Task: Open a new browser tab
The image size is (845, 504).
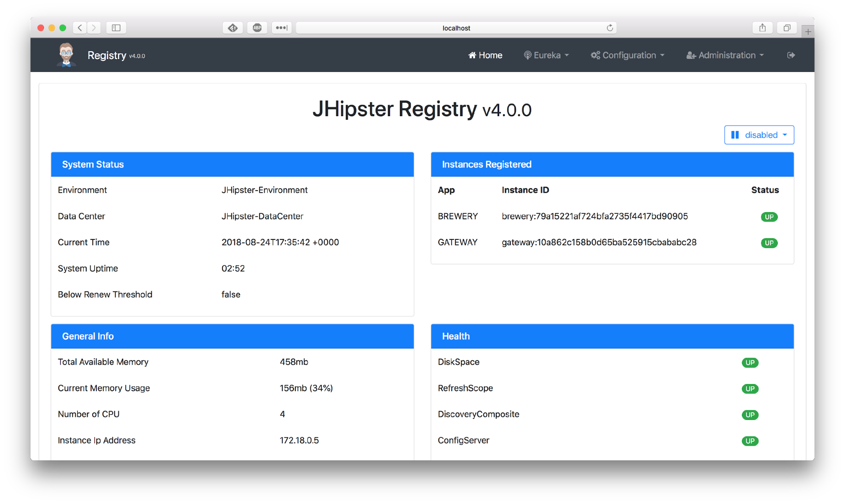Action: 808,30
